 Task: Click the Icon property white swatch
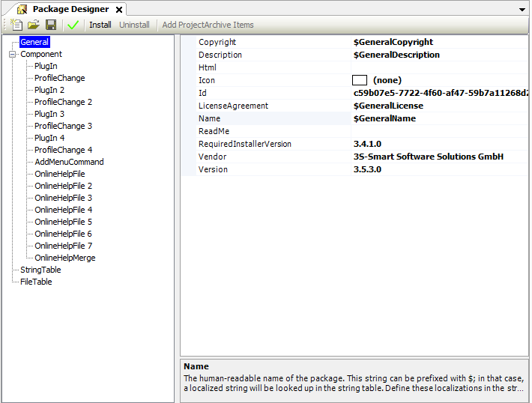click(x=359, y=80)
